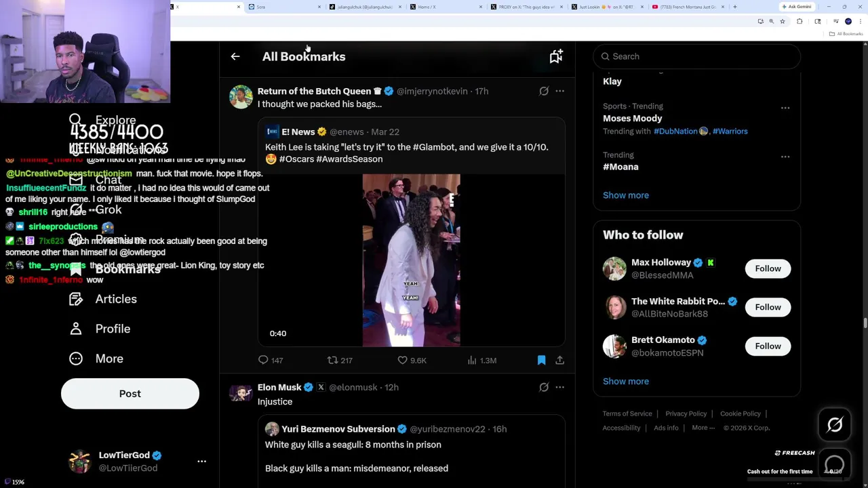
Task: Open options for #Moana trend
Action: (785, 156)
